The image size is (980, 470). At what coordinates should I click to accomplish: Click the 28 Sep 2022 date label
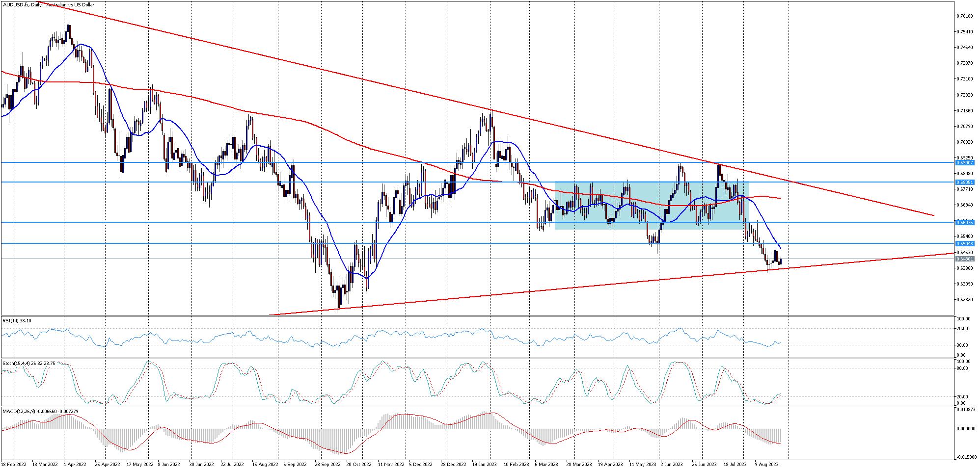[x=327, y=464]
